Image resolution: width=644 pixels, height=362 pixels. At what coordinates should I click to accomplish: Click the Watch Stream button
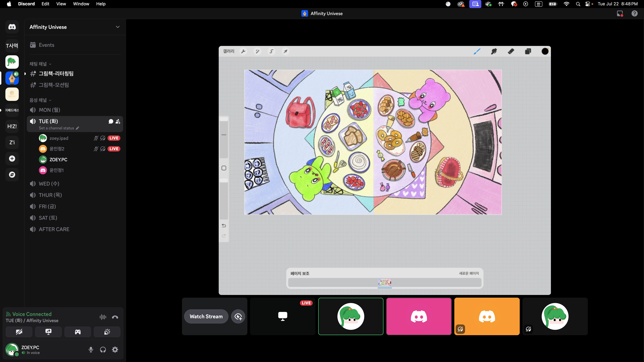coord(206,316)
